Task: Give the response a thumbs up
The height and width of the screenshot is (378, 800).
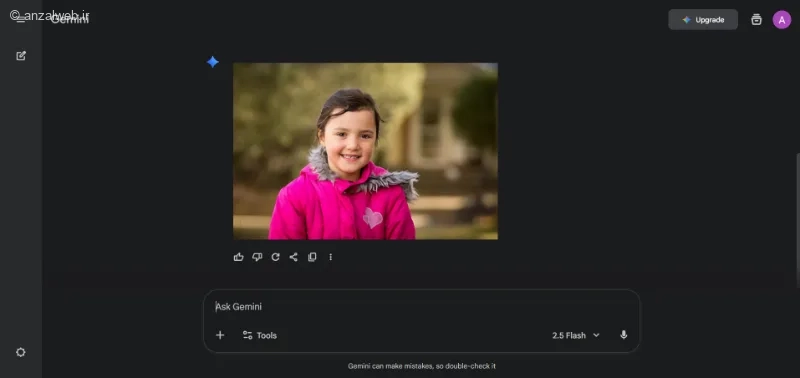Action: tap(238, 257)
